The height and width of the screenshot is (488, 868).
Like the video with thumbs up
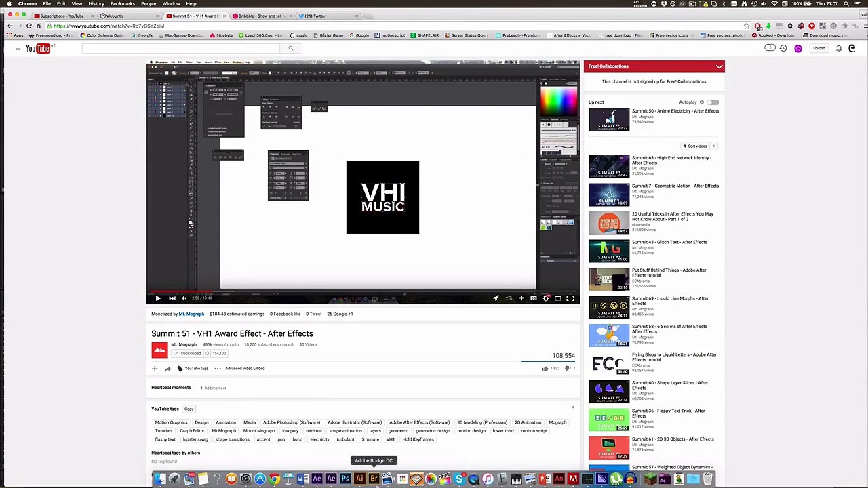coord(545,369)
